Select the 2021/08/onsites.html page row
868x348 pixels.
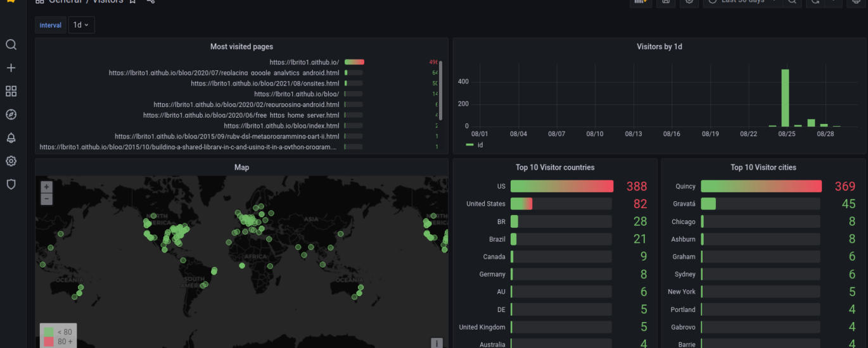[265, 84]
